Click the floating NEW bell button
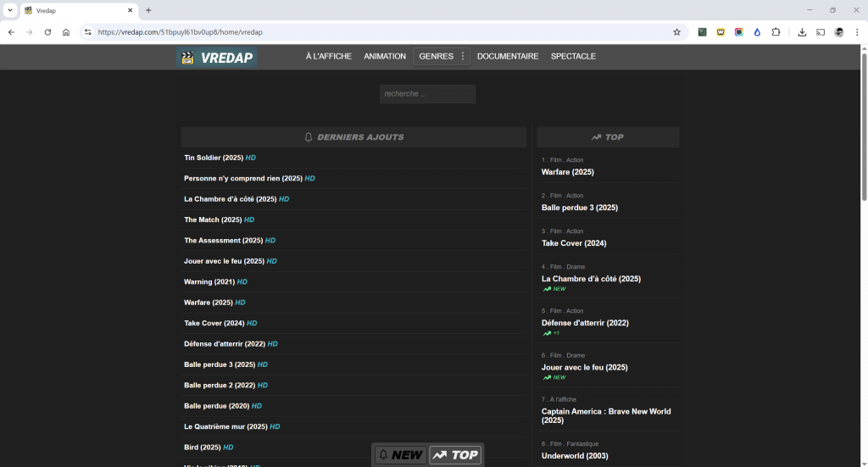This screenshot has height=467, width=868. pyautogui.click(x=401, y=455)
